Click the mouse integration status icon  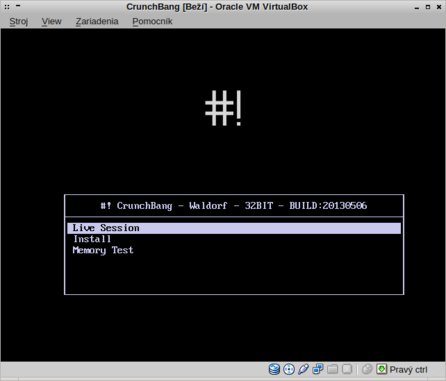tap(367, 369)
